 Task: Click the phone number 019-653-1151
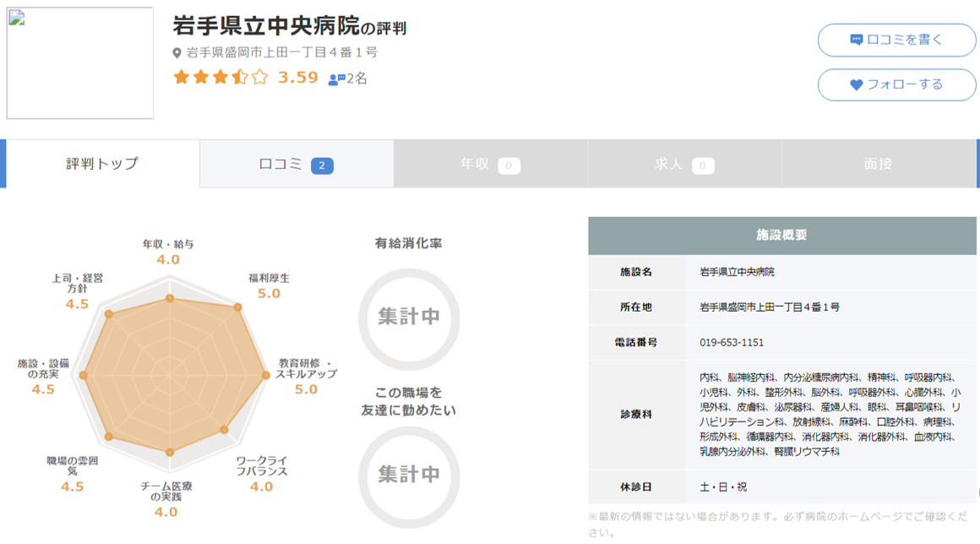coord(732,343)
